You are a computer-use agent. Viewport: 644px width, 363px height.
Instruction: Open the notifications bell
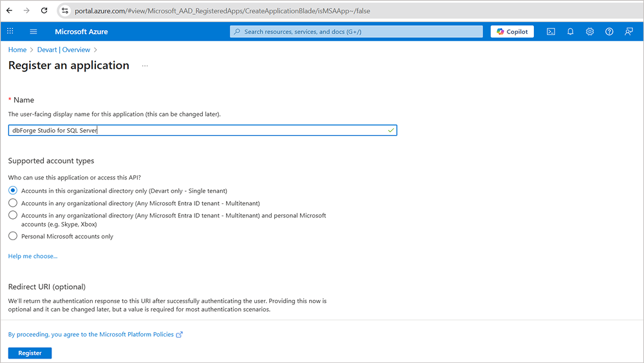click(x=570, y=32)
